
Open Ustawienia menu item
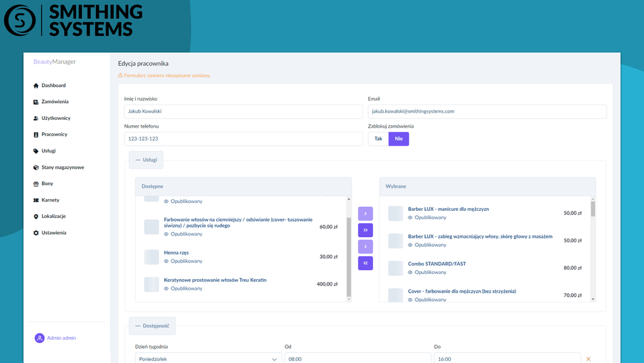[x=53, y=233]
